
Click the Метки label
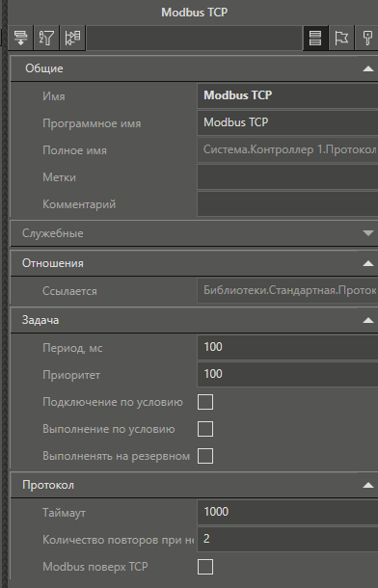[59, 177]
